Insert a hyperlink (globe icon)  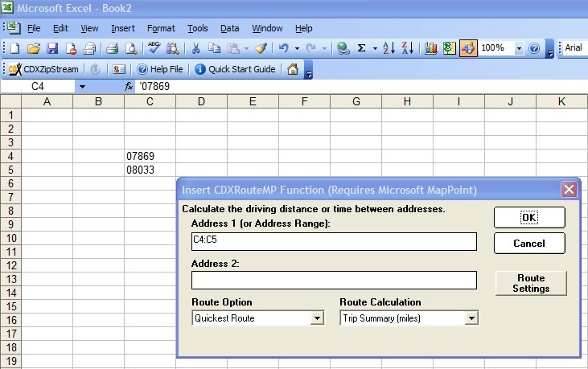click(x=343, y=48)
